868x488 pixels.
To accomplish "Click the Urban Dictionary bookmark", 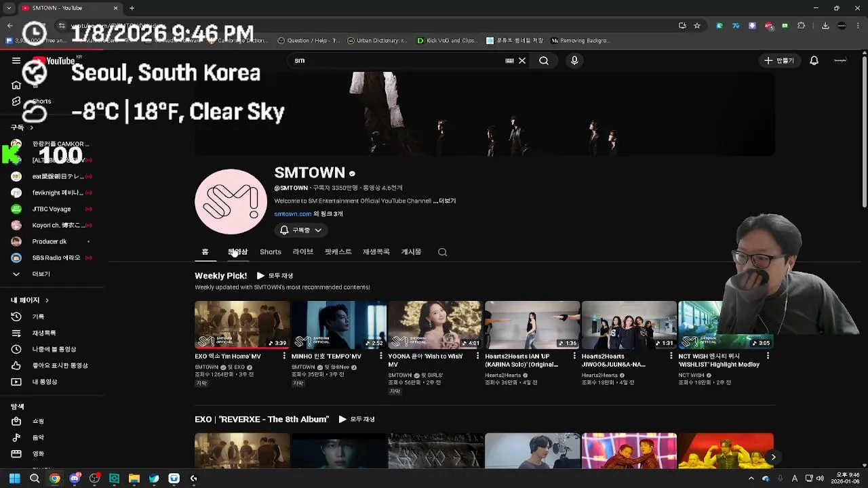I will [377, 41].
